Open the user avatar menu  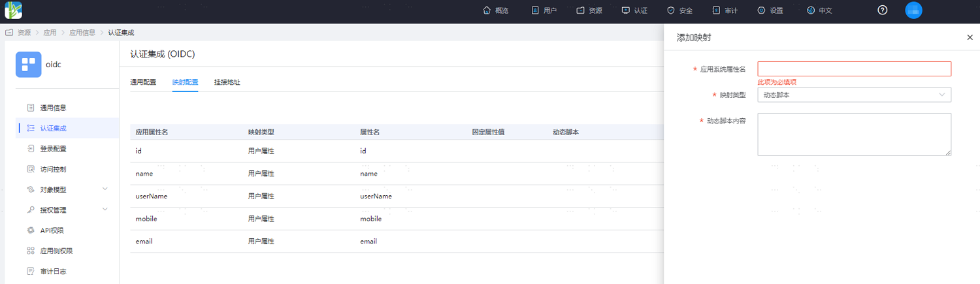[x=913, y=10]
